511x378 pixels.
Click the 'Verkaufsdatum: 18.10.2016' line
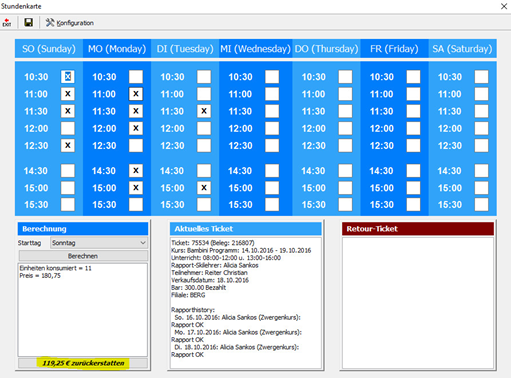pos(210,280)
